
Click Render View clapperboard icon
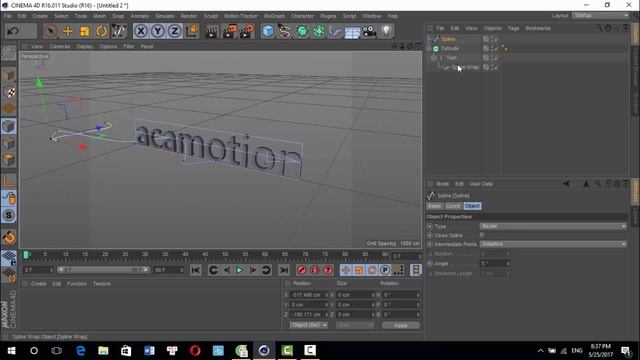[x=212, y=31]
